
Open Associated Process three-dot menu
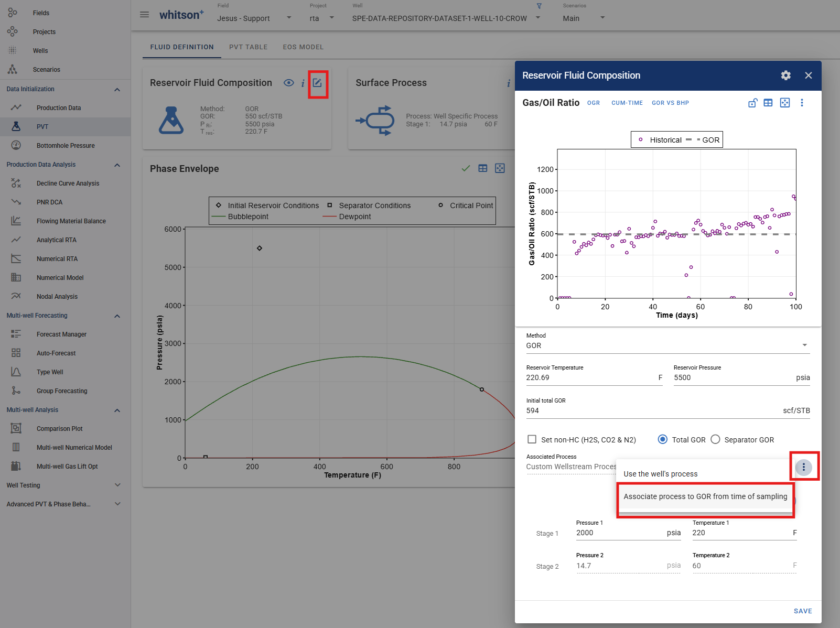pos(804,467)
